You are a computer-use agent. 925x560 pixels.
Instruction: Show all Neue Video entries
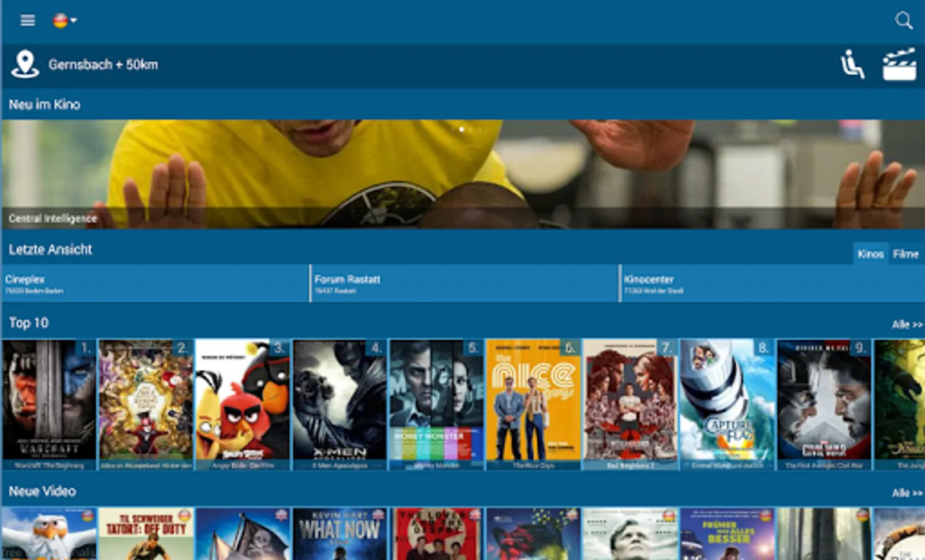pyautogui.click(x=907, y=493)
